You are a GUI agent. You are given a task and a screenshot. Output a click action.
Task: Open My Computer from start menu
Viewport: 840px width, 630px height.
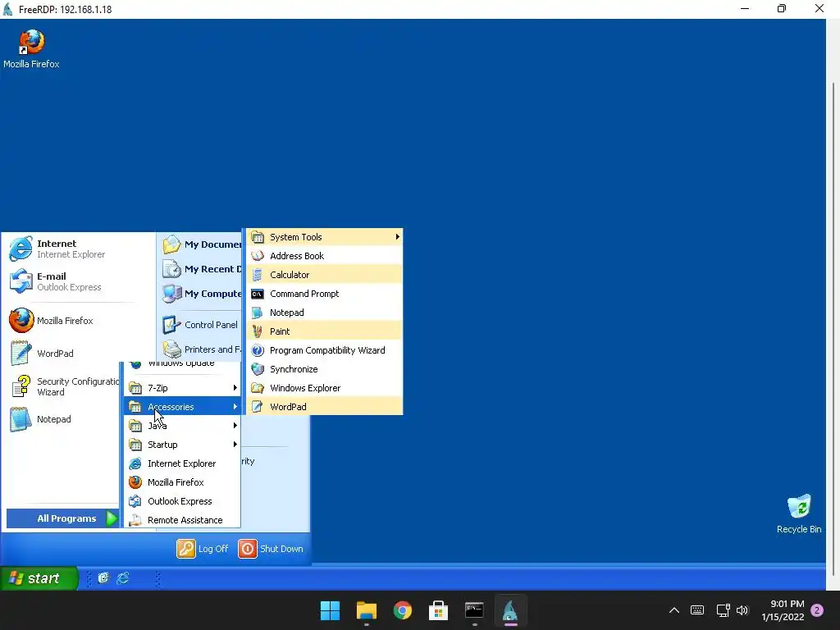coord(202,294)
